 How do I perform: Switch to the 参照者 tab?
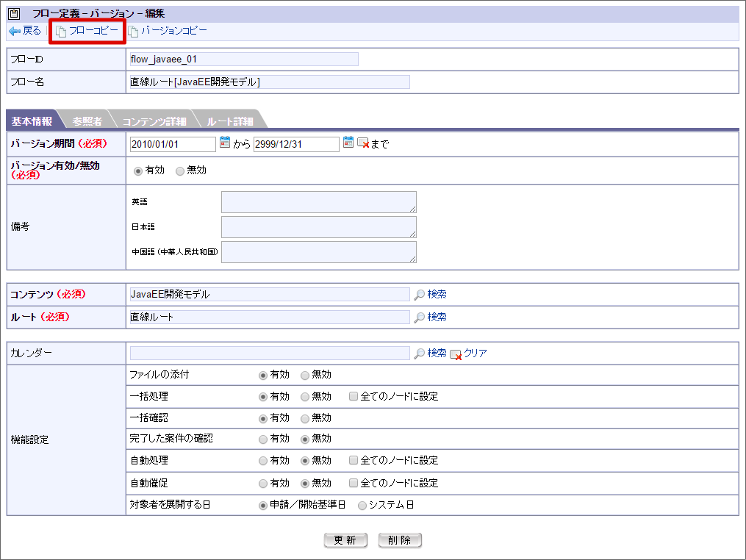click(87, 121)
